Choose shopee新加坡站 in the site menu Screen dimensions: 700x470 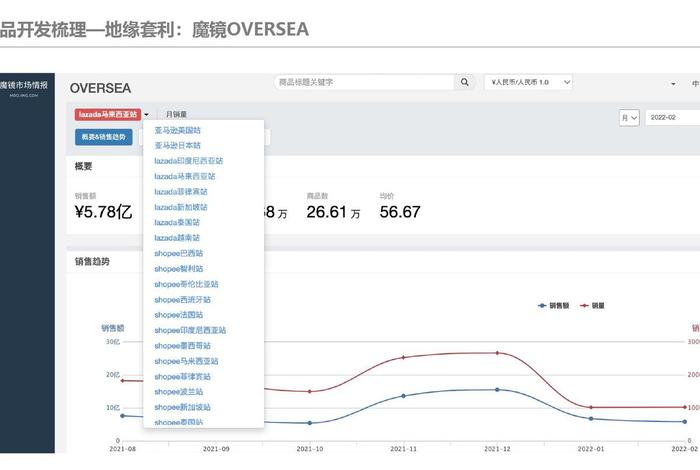click(x=182, y=408)
